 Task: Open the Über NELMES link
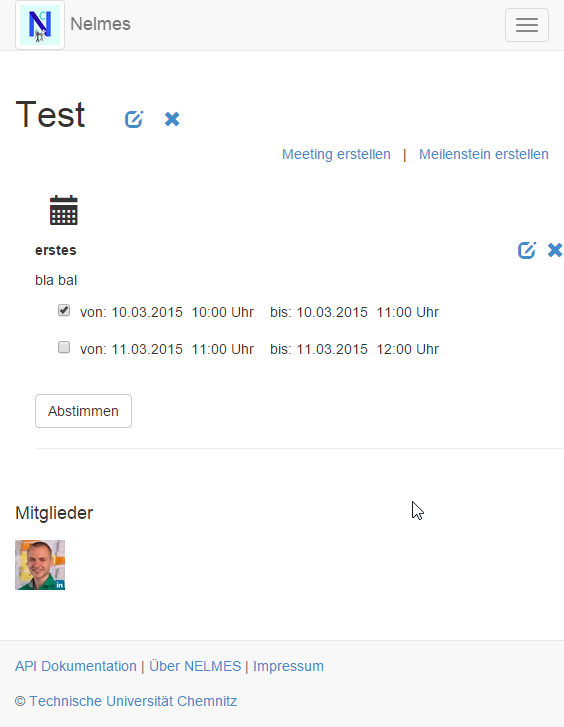195,666
